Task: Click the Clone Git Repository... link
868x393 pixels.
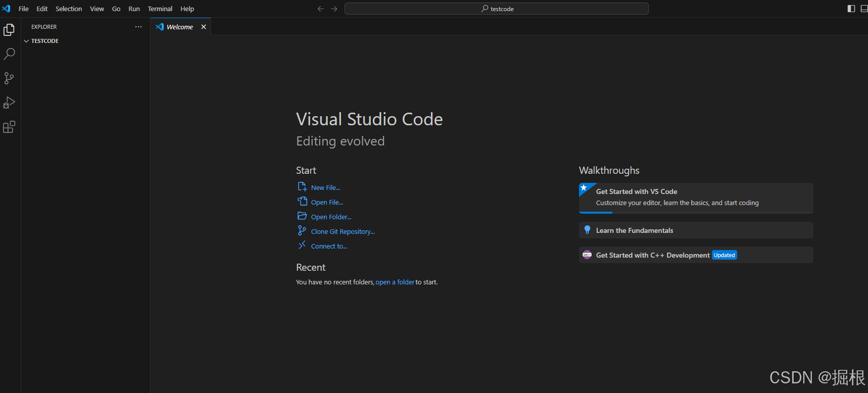Action: click(x=343, y=231)
